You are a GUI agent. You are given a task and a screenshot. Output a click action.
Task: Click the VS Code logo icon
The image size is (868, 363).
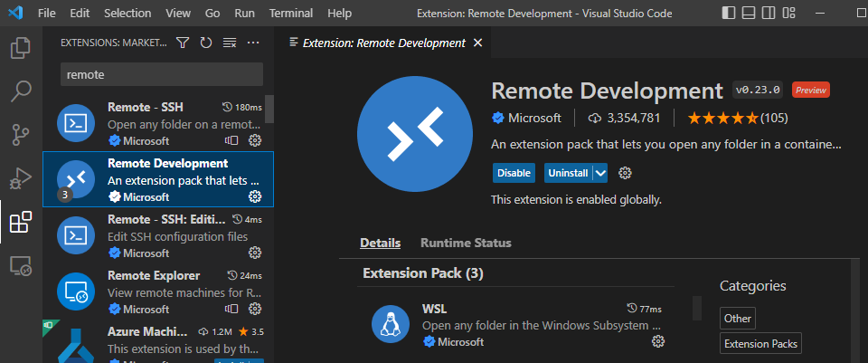click(x=15, y=13)
